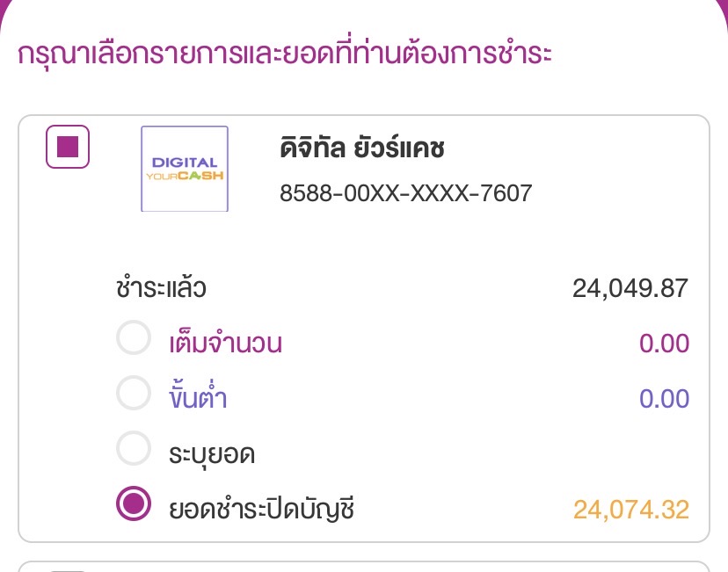Tap the ดิจิทัล ยัวร์แคช card name
Screen dimensions: 728x572
[362, 148]
